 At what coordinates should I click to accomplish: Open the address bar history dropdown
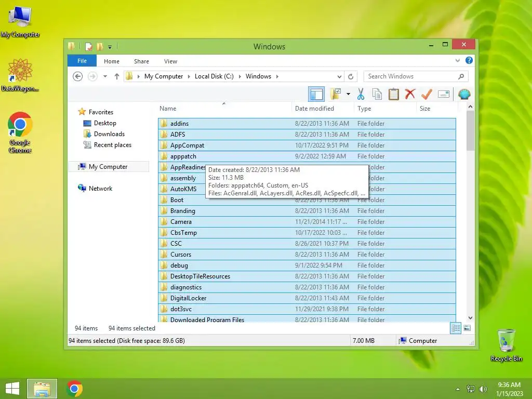click(x=339, y=76)
